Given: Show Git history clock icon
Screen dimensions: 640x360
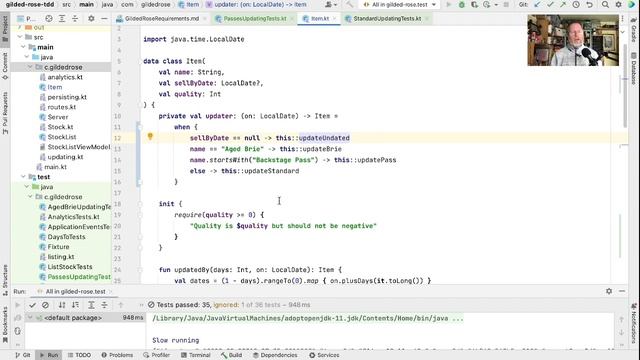Looking at the screenshot, I should click(x=576, y=4).
